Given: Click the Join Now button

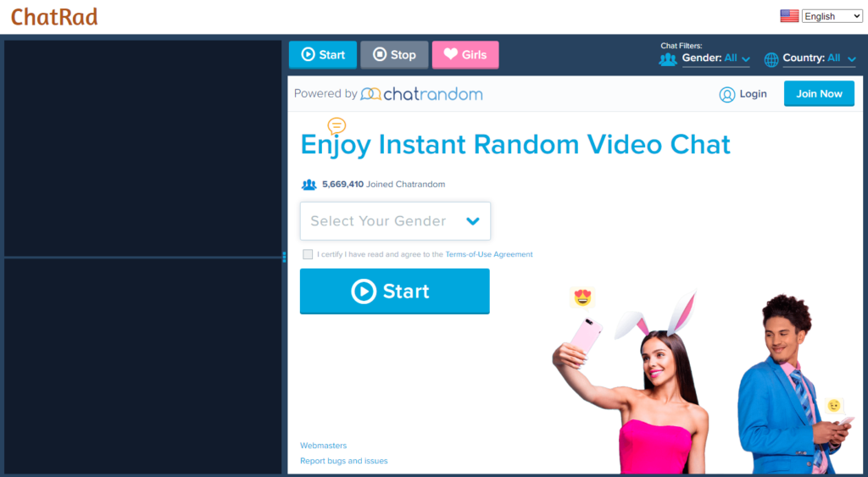Looking at the screenshot, I should [820, 93].
